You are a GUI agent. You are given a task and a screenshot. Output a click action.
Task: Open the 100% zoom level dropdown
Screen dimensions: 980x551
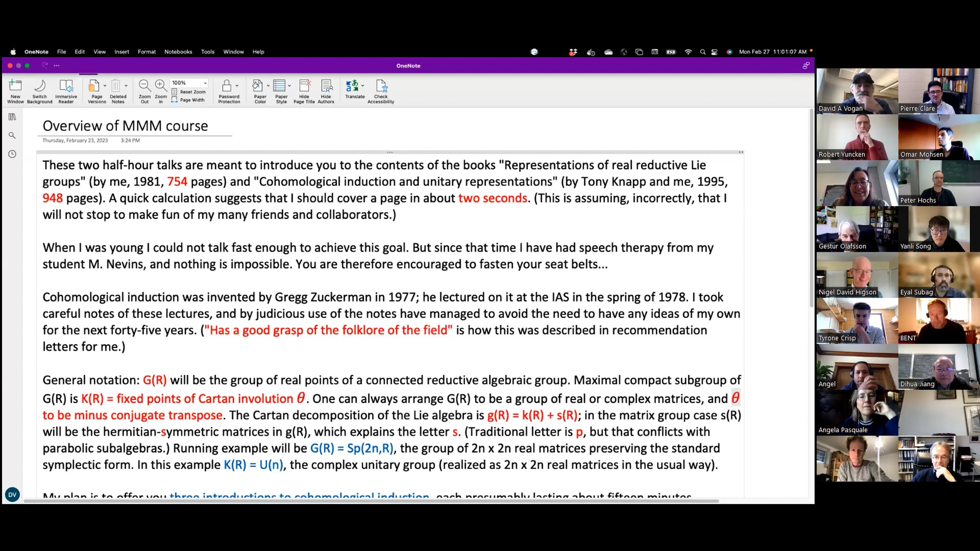[205, 83]
